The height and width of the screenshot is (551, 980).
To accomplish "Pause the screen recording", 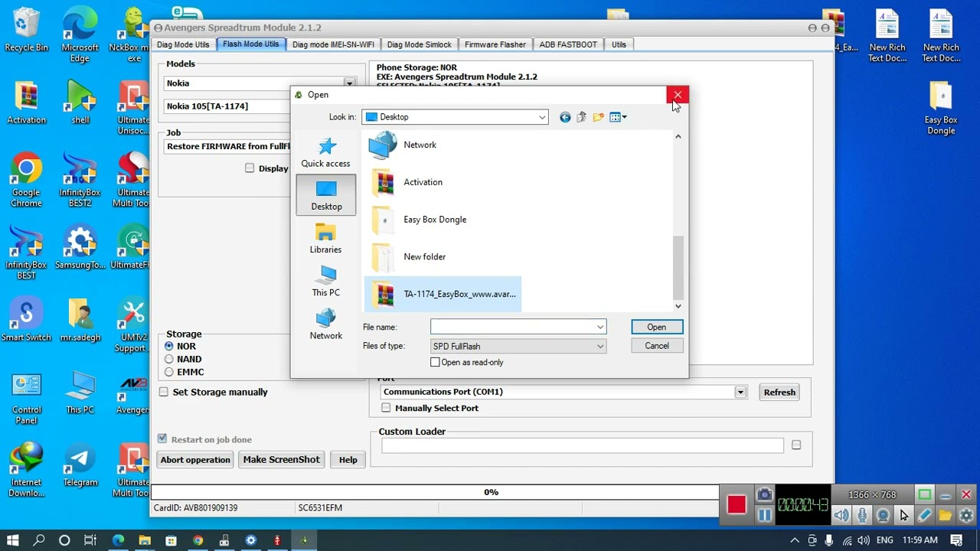I will tap(764, 515).
